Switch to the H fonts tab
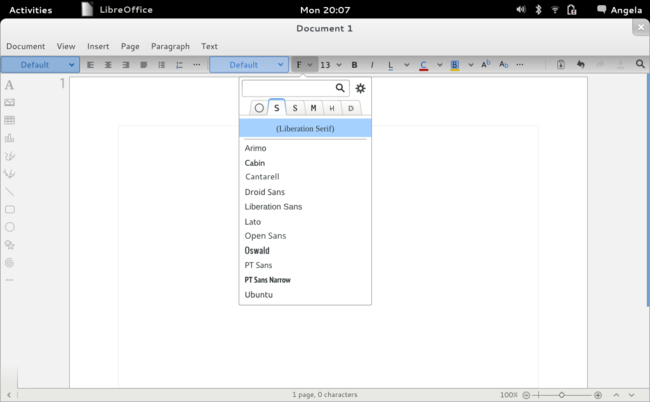The width and height of the screenshot is (650, 402). [332, 108]
